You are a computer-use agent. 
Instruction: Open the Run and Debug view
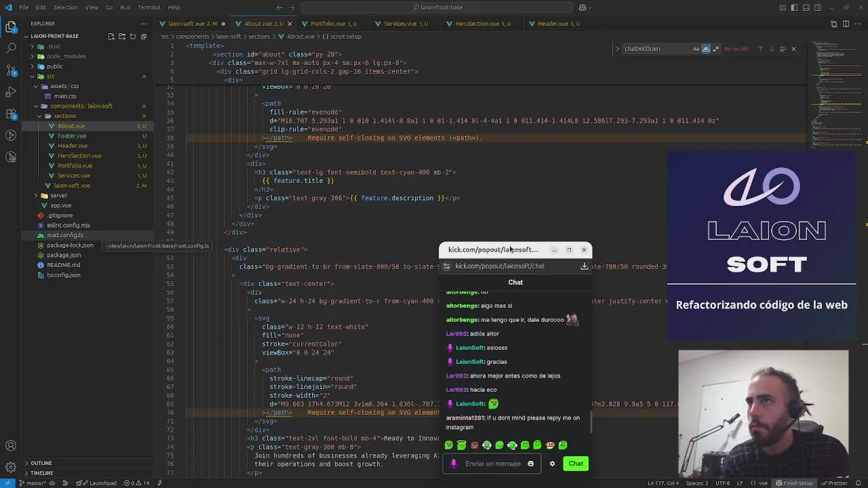(11, 91)
